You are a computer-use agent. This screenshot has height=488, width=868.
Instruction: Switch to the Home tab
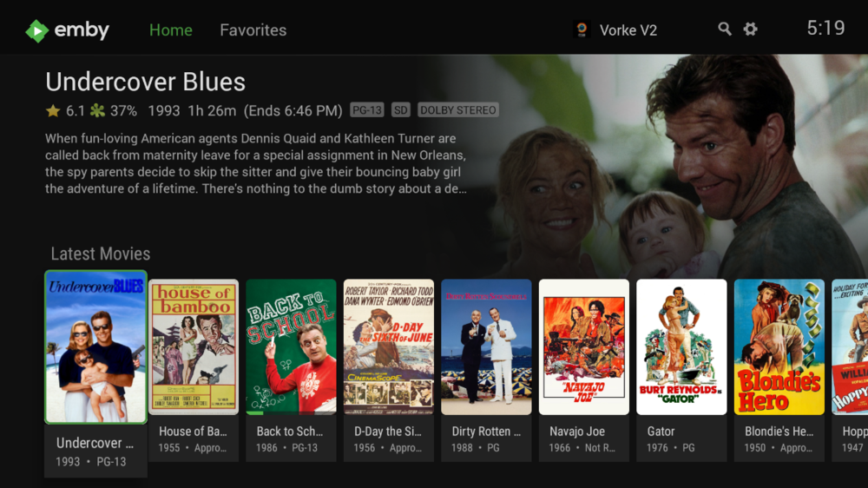[x=170, y=30]
